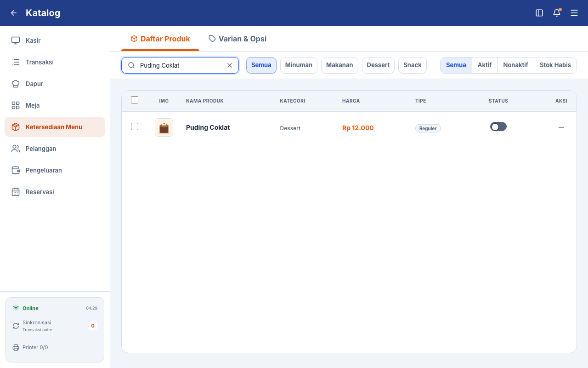
Task: Toggle Puding Coklat status switch
Action: tap(498, 126)
